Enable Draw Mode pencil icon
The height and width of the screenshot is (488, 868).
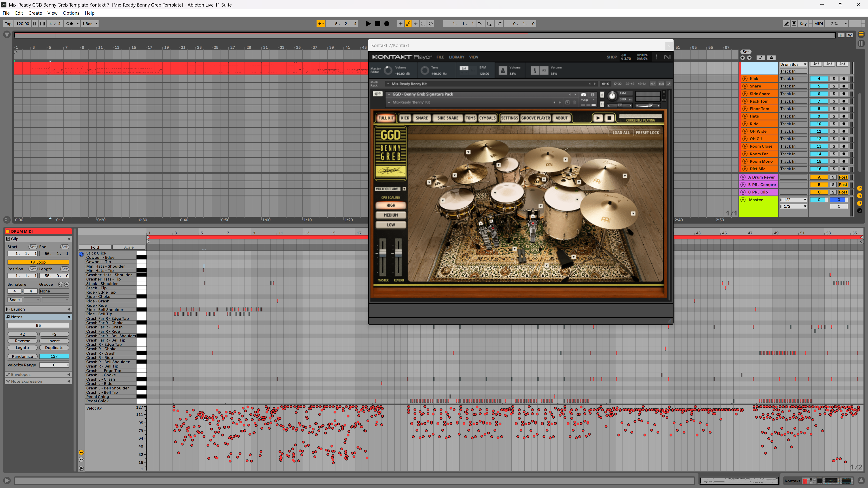(x=786, y=24)
